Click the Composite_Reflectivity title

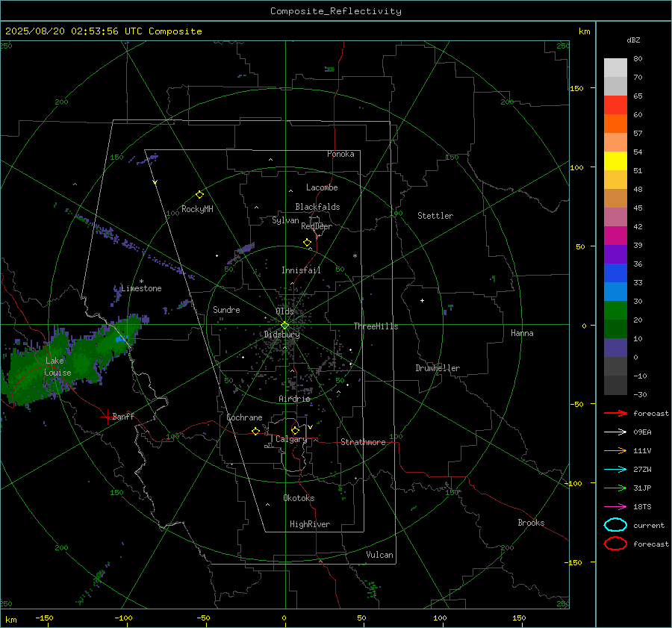(336, 11)
